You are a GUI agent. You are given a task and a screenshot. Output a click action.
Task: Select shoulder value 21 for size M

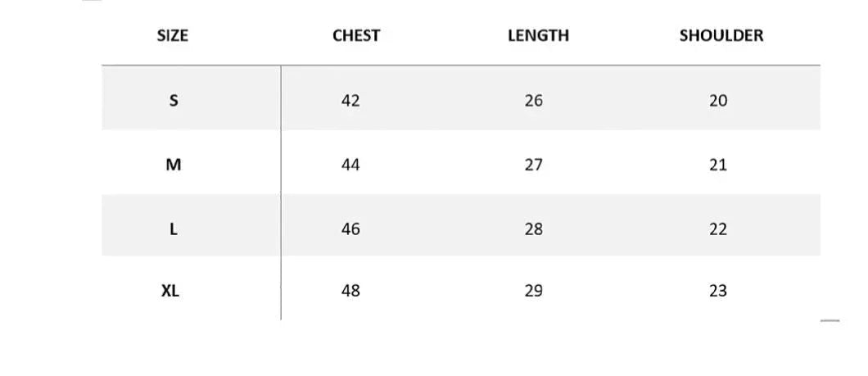coord(718,165)
